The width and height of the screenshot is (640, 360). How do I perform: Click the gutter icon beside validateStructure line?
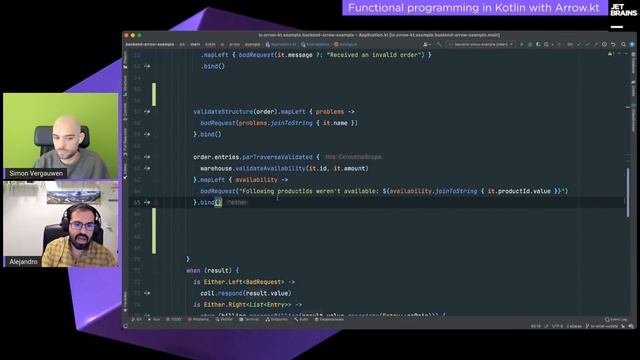pyautogui.click(x=147, y=111)
